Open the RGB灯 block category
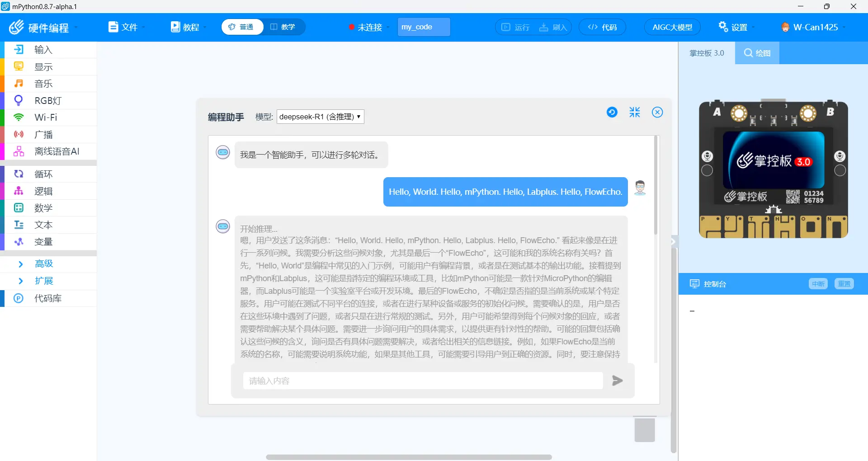Viewport: 868px width, 461px height. (48, 100)
